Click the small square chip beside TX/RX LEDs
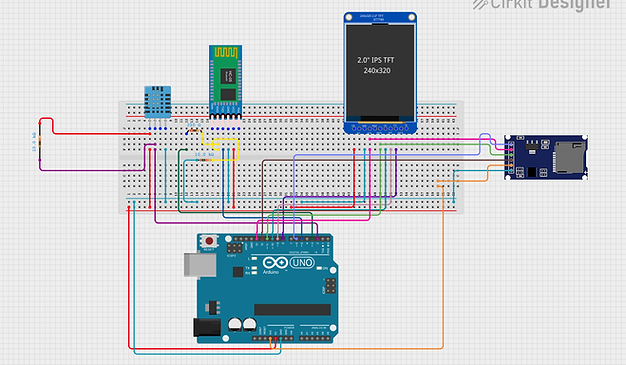 tap(238, 272)
